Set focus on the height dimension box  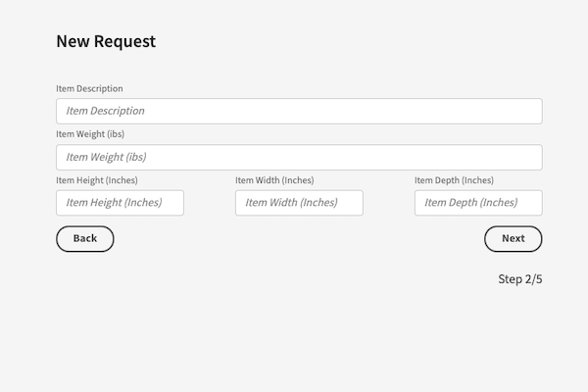coord(120,203)
